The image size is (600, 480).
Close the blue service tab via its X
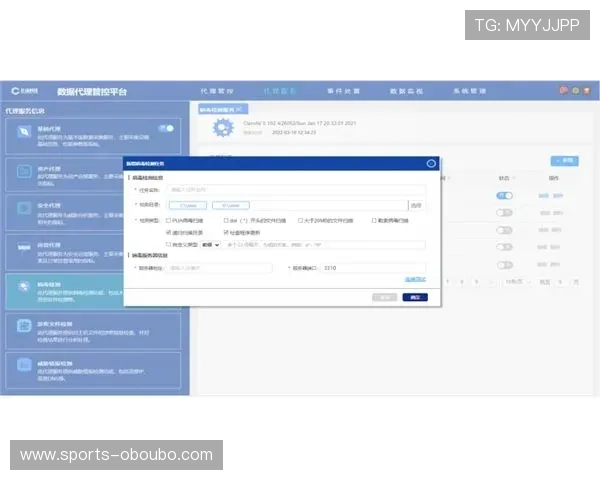coord(239,109)
